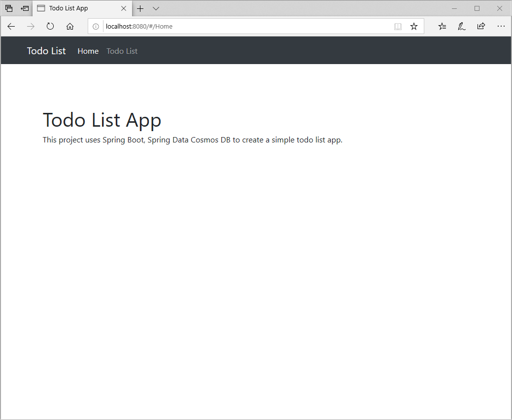Click the Back navigation arrow
Image resolution: width=512 pixels, height=420 pixels.
11,26
